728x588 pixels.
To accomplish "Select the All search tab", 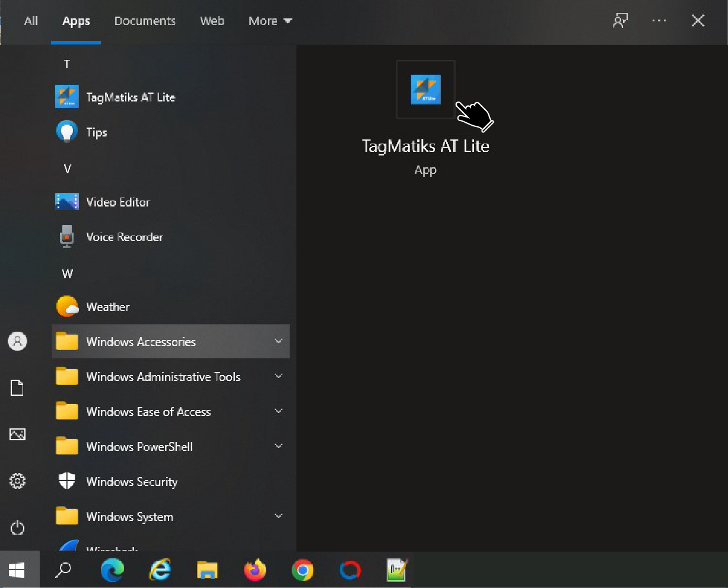I will point(31,21).
